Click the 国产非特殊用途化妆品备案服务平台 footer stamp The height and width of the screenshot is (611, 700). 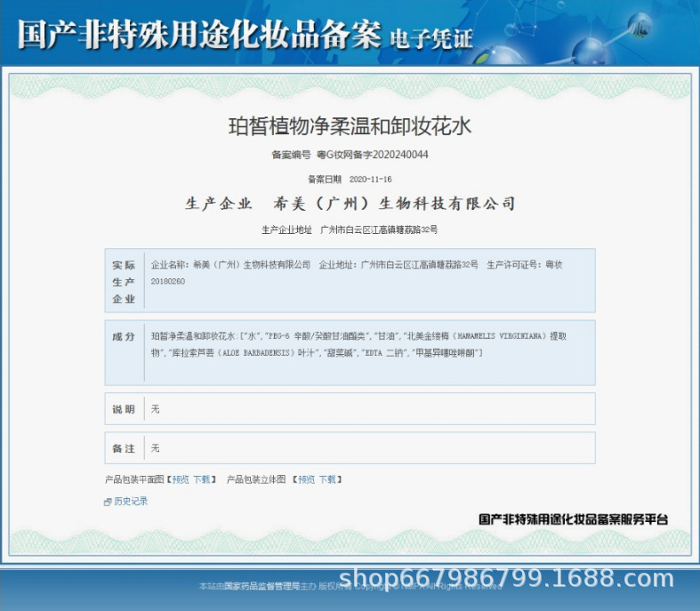(x=573, y=519)
